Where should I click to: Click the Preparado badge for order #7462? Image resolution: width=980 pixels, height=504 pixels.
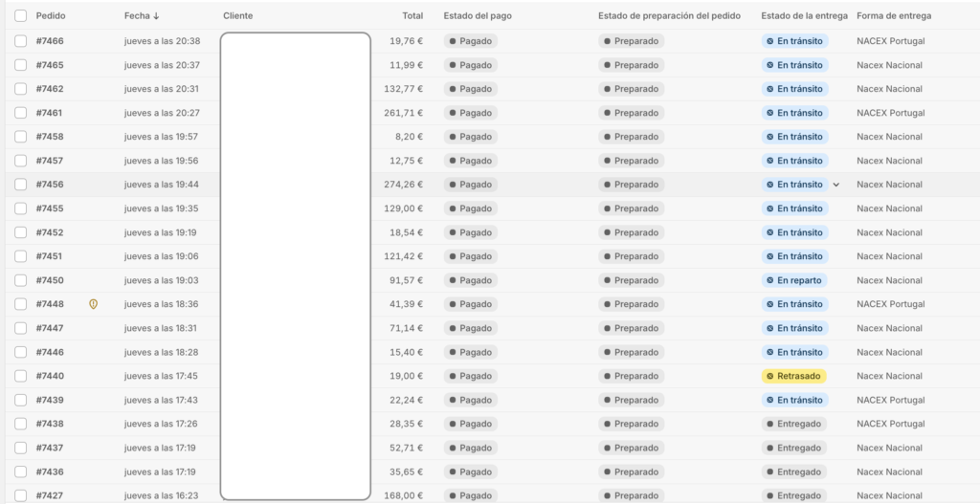(631, 89)
